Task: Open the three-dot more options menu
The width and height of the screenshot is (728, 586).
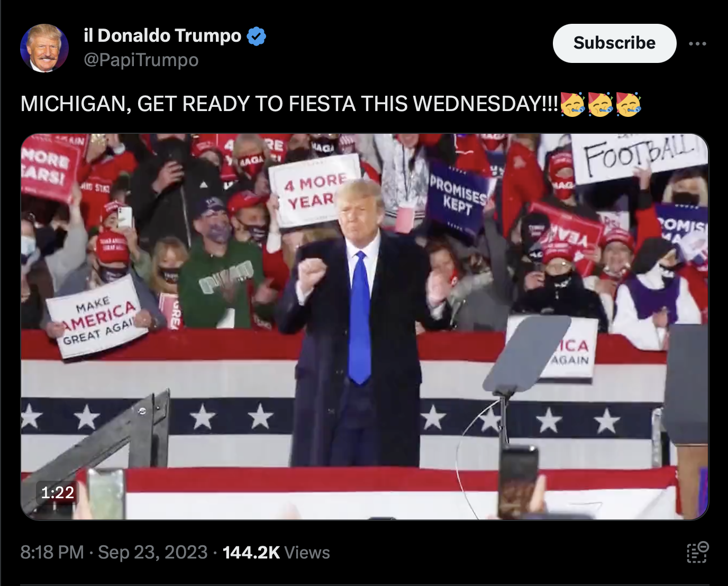Action: coord(697,44)
